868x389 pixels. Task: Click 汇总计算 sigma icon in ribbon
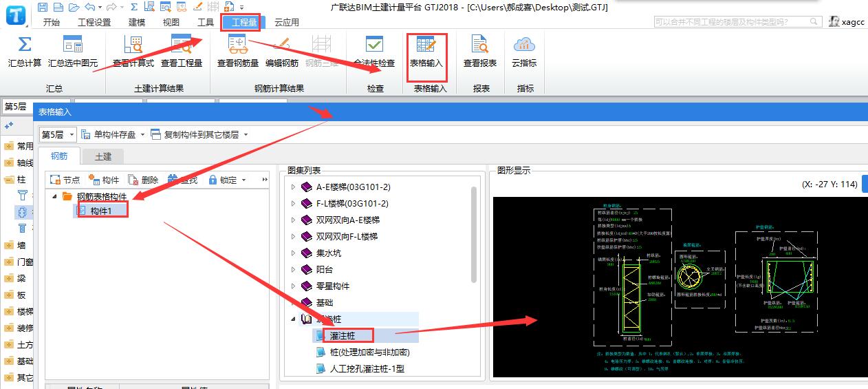coord(25,45)
